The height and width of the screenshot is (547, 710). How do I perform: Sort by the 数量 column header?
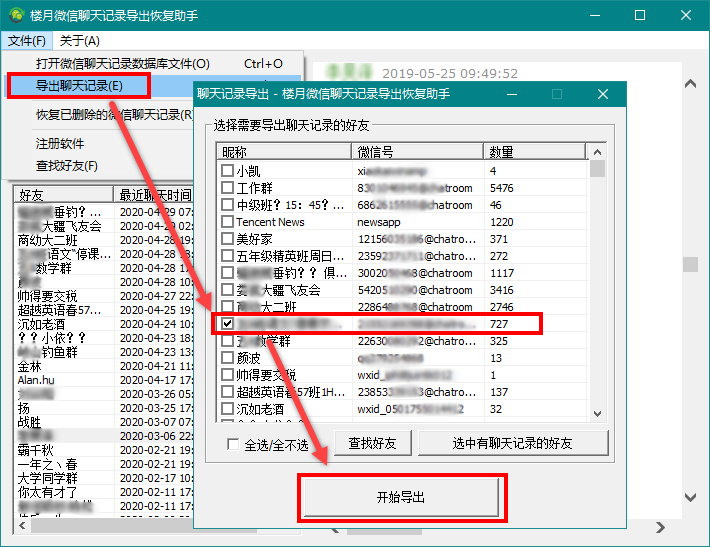pos(535,152)
